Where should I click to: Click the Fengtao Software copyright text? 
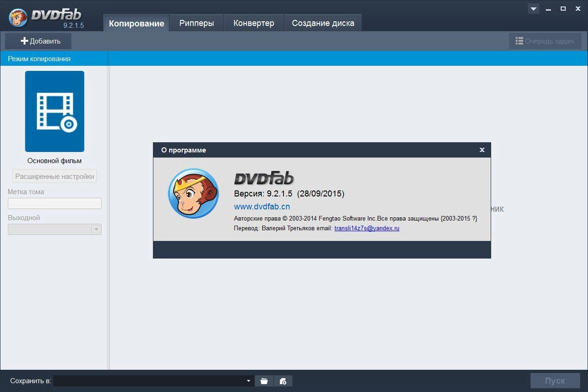click(355, 218)
